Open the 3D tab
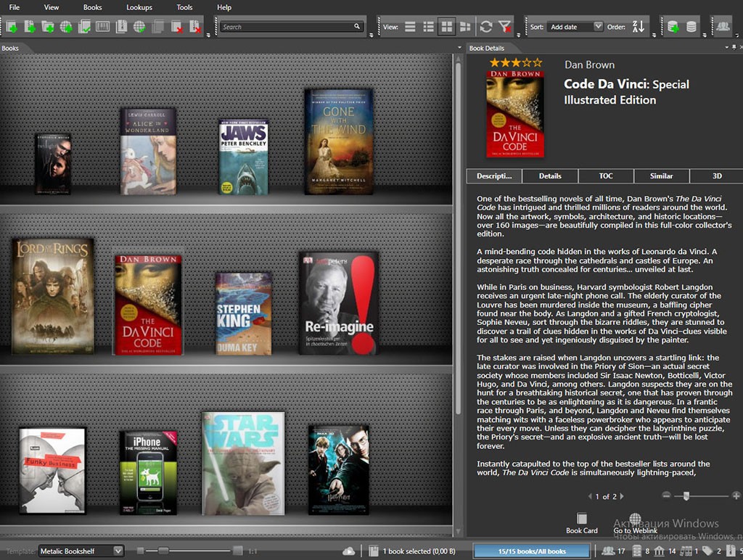743x560 pixels. tap(716, 176)
